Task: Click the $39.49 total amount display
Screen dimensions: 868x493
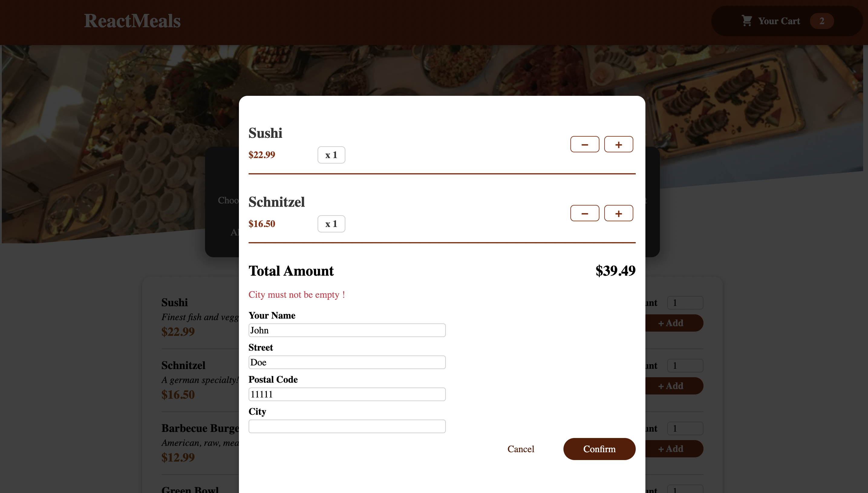Action: click(x=615, y=271)
